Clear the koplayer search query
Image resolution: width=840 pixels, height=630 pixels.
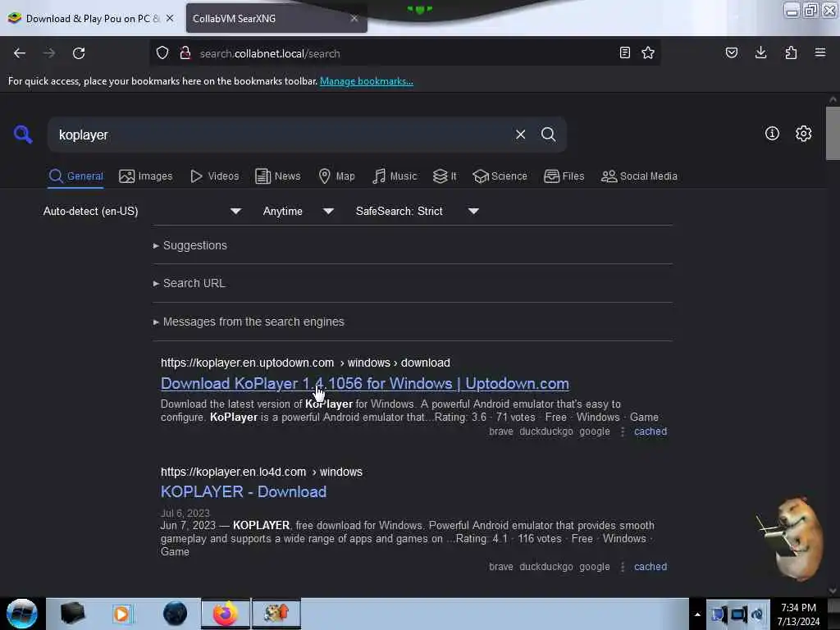[520, 135]
